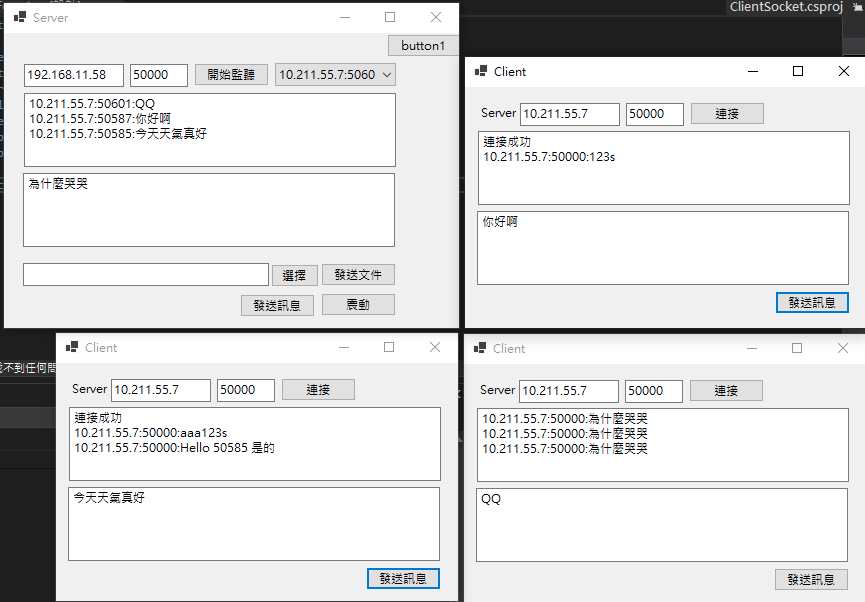Click the 震動 button in Server
Viewport: 865px width, 602px height.
click(358, 305)
